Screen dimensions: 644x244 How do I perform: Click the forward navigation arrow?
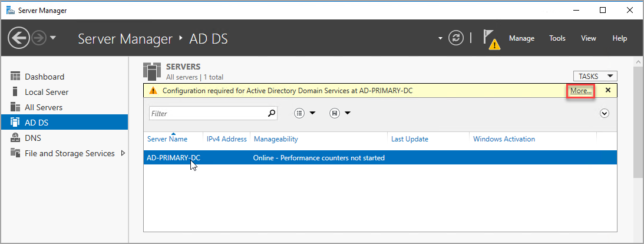(38, 38)
